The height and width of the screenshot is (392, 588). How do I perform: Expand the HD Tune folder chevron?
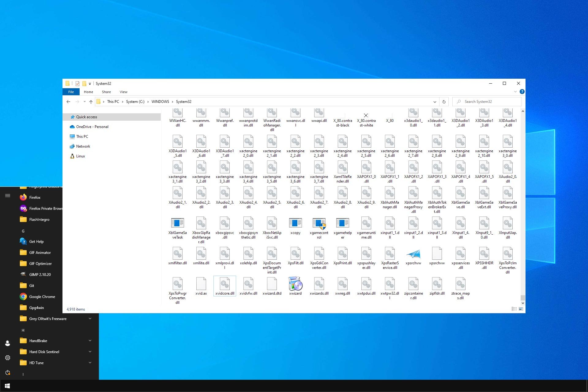(x=90, y=363)
